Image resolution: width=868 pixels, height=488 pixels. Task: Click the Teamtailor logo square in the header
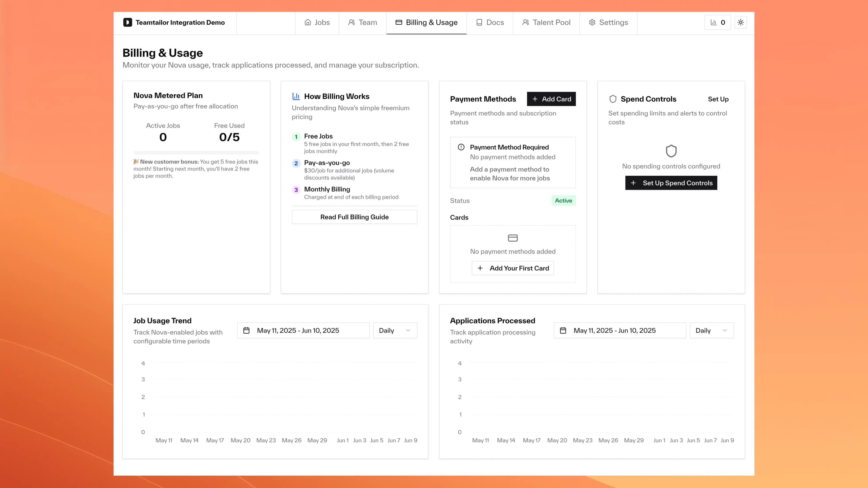(x=127, y=22)
